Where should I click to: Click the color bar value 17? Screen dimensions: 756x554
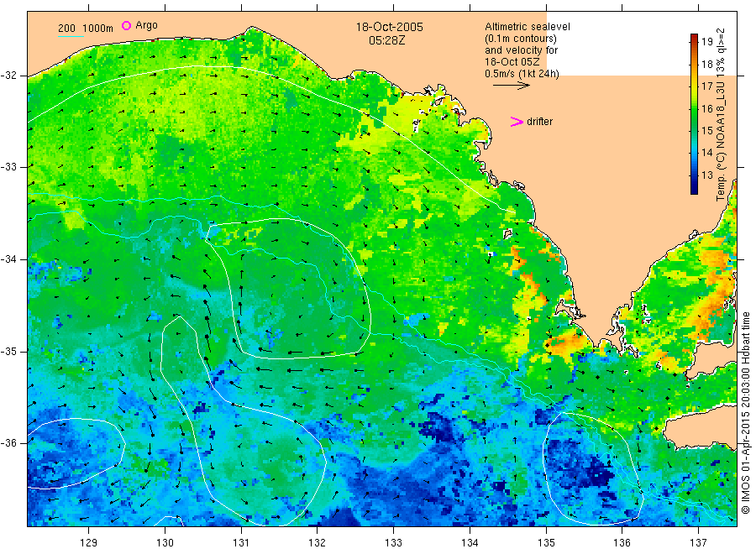coord(706,86)
